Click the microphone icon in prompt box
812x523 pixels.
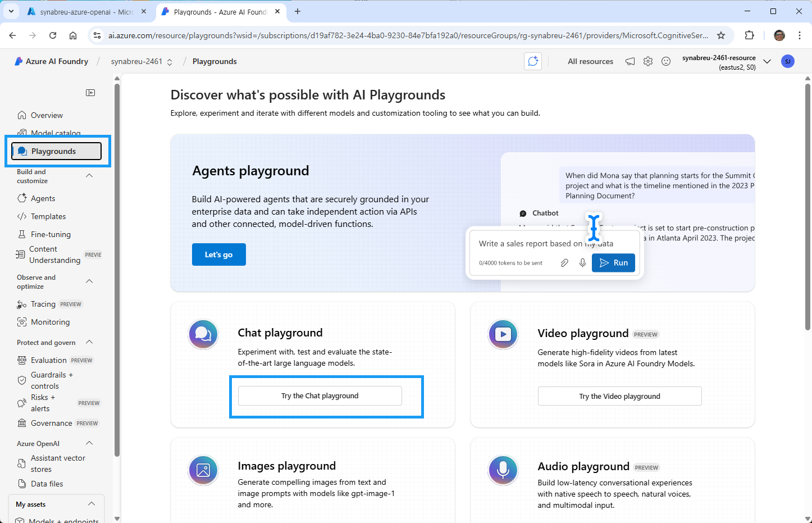pyautogui.click(x=582, y=263)
